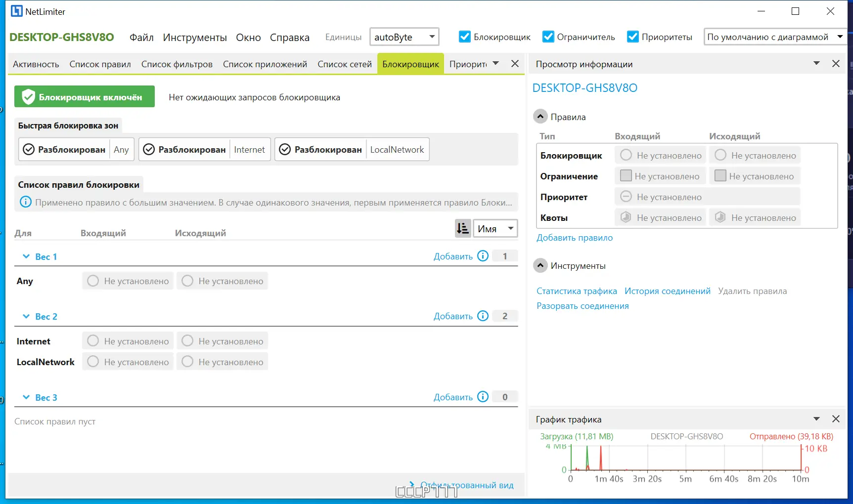Click Добавить link in Вес 1 group
The image size is (853, 504).
[x=453, y=256]
